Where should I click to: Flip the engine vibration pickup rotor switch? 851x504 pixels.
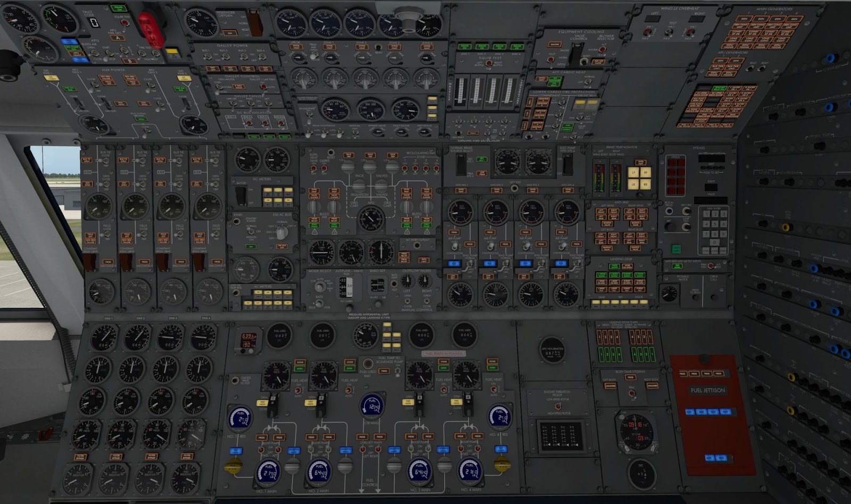point(557,407)
